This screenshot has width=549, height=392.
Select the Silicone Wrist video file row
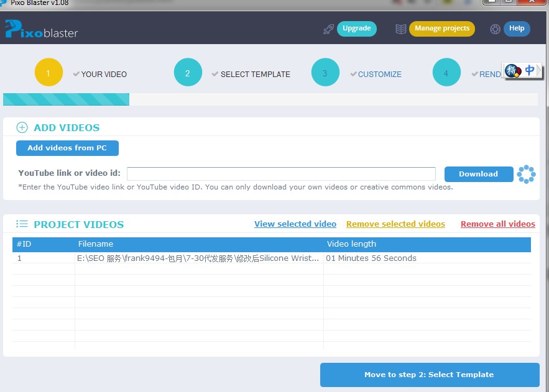pyautogui.click(x=272, y=258)
